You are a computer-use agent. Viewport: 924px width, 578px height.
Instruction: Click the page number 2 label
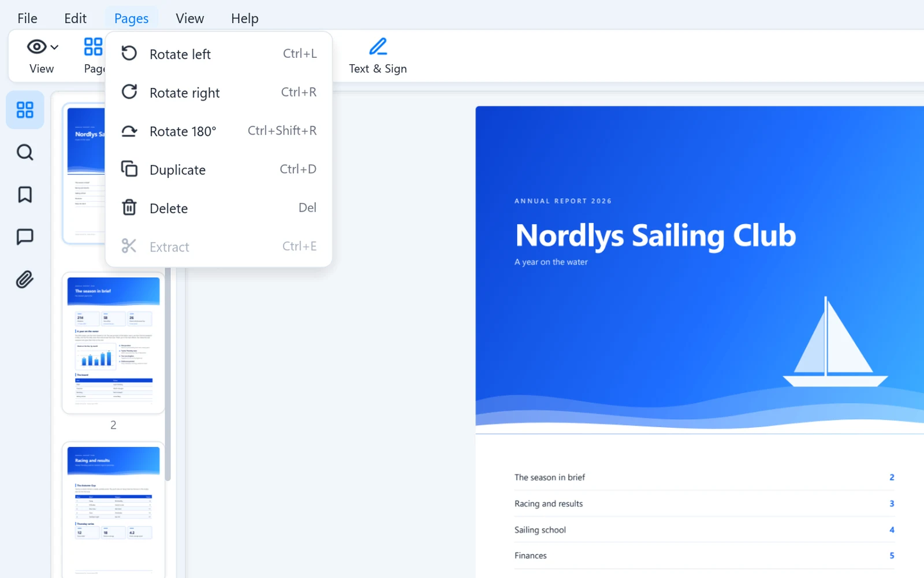tap(113, 425)
